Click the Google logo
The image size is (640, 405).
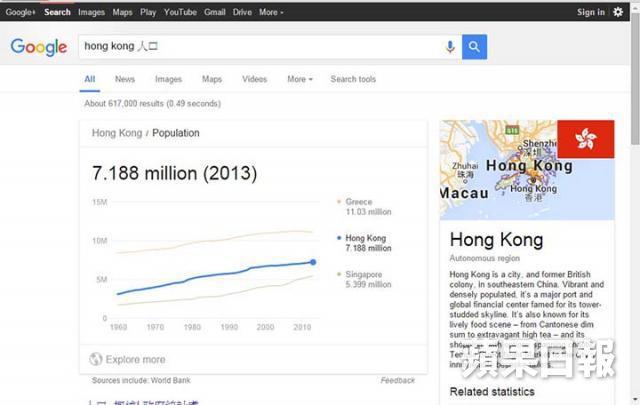tap(39, 47)
